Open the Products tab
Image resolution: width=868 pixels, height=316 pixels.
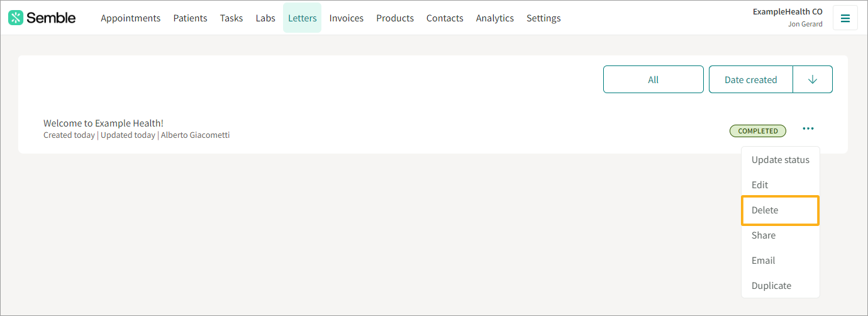(x=395, y=18)
